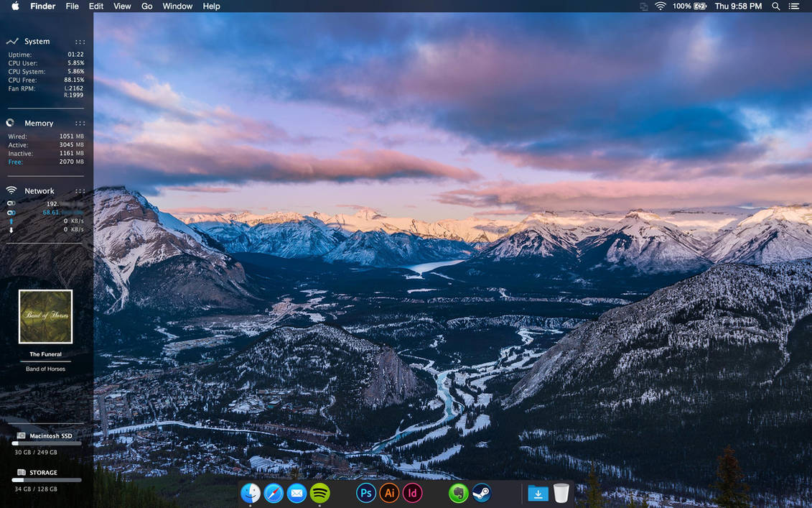The width and height of the screenshot is (812, 508).
Task: Open the Go menu in the menu bar
Action: [x=146, y=6]
